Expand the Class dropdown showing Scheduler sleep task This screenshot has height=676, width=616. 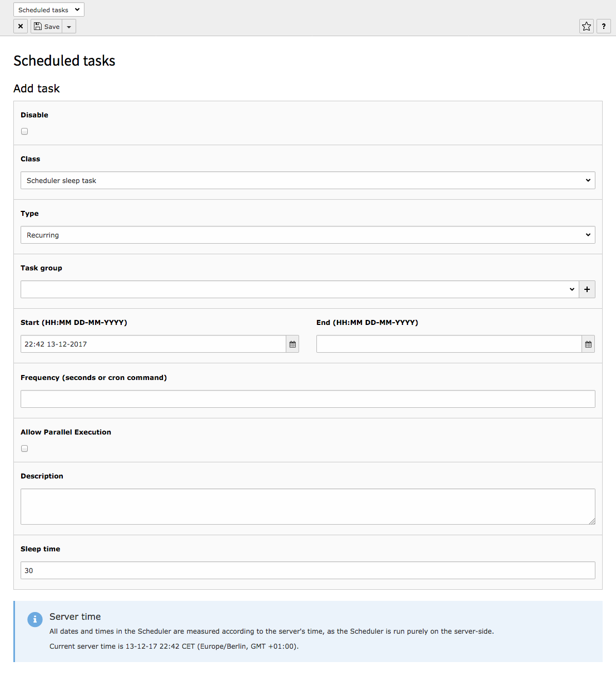(307, 180)
